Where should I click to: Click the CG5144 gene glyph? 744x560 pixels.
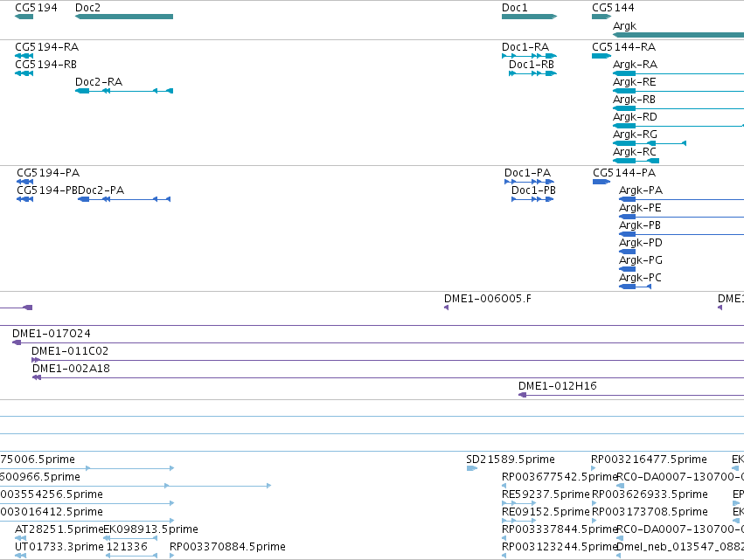coord(601,17)
